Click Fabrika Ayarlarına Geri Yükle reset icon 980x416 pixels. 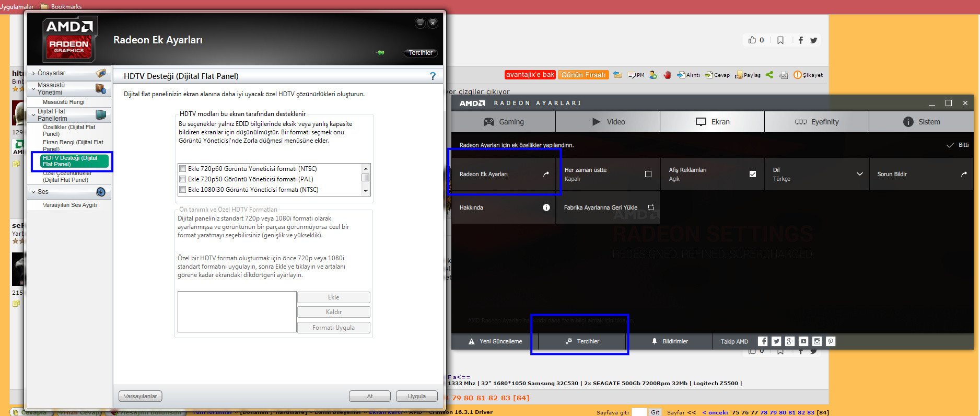(651, 207)
